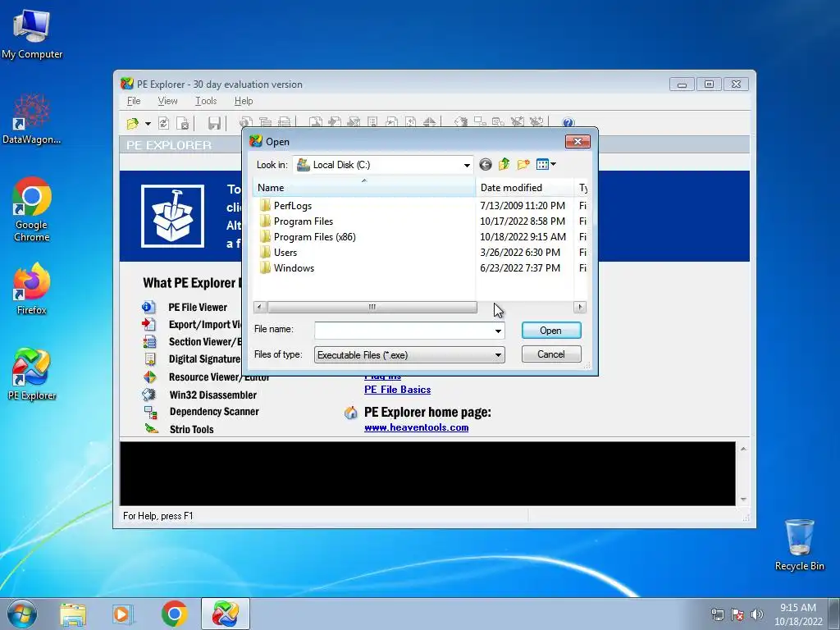Click the log panel scroll up arrow

pos(743,449)
